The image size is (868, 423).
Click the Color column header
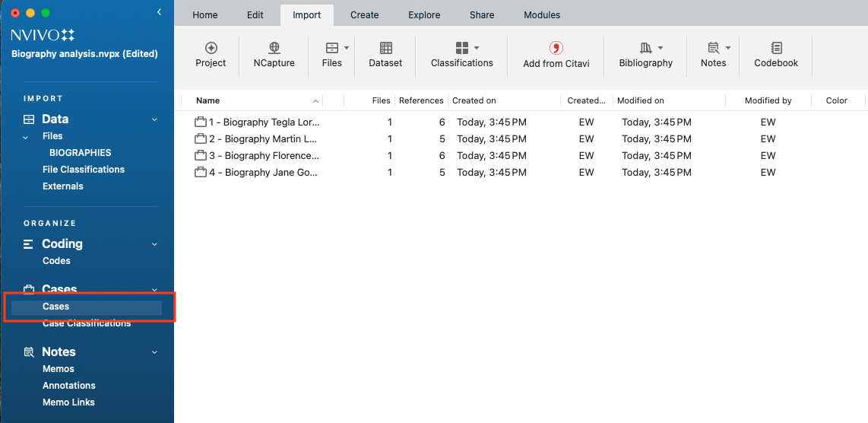(x=836, y=100)
